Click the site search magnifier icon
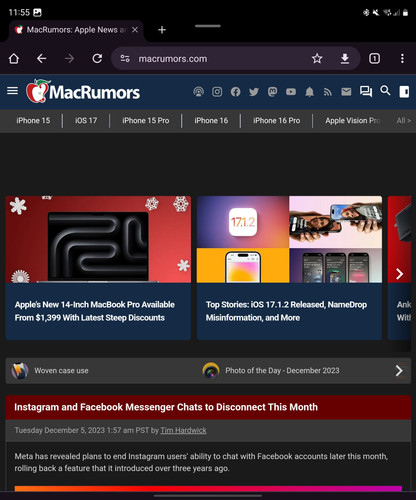This screenshot has height=500, width=416. 385,90
